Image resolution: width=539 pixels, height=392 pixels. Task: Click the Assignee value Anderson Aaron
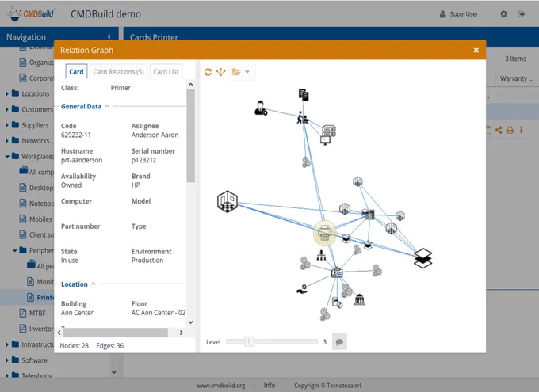click(155, 135)
